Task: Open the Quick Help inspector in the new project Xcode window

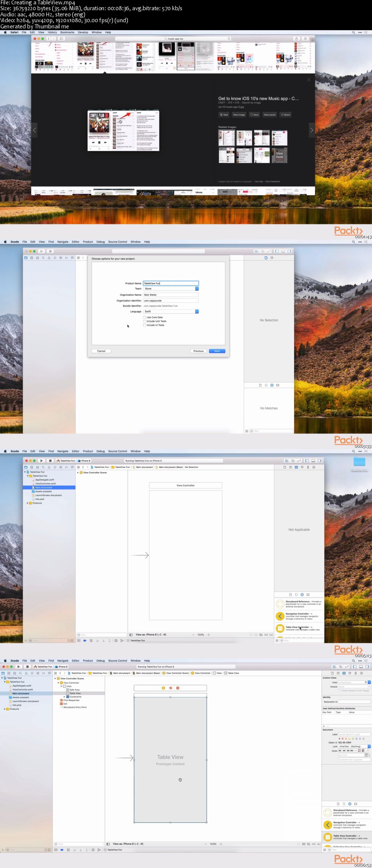Action: point(272,258)
